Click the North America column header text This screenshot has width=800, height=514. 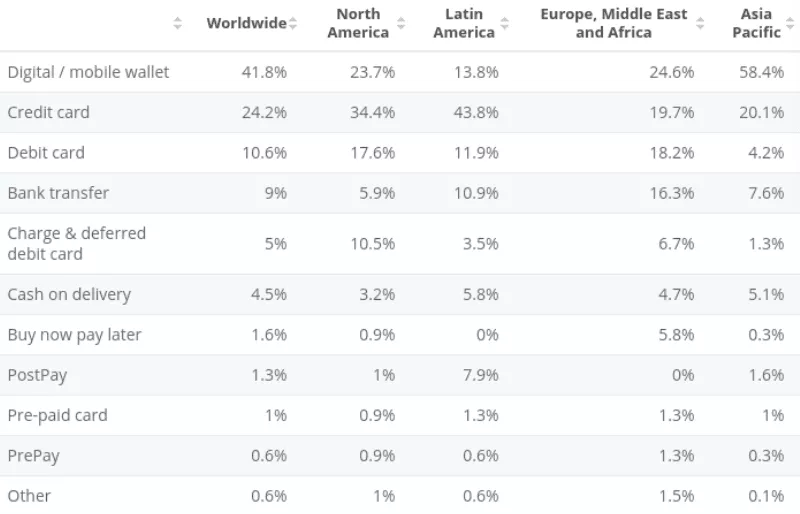(358, 23)
